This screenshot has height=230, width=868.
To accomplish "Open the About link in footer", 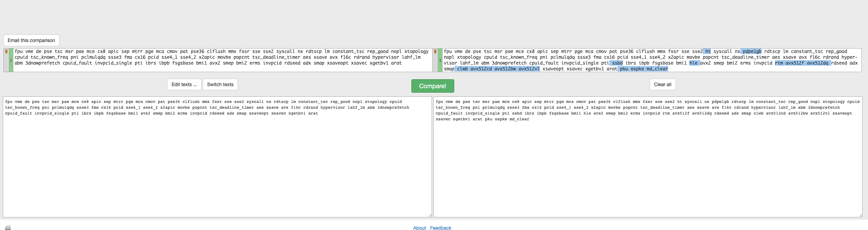I will [419, 228].
